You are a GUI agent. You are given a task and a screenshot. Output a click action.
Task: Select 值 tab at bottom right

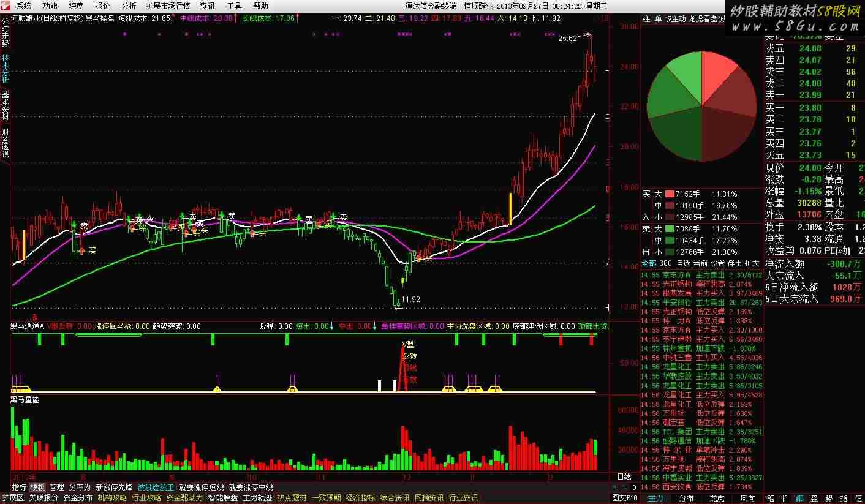(x=858, y=498)
